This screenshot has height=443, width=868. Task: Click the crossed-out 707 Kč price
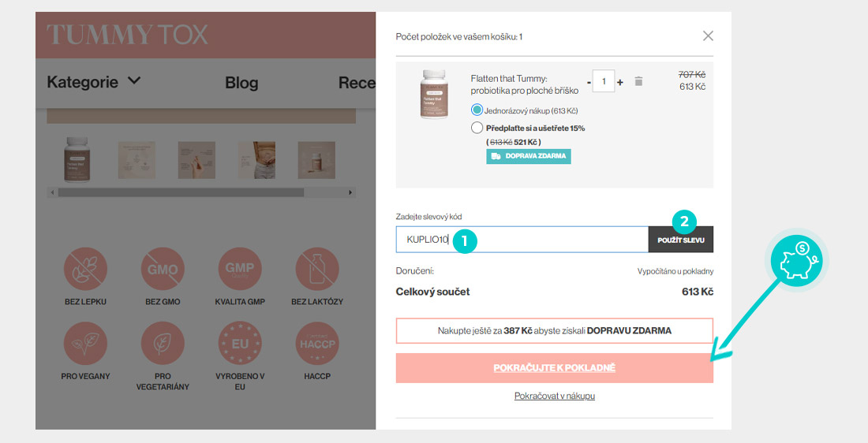point(692,75)
